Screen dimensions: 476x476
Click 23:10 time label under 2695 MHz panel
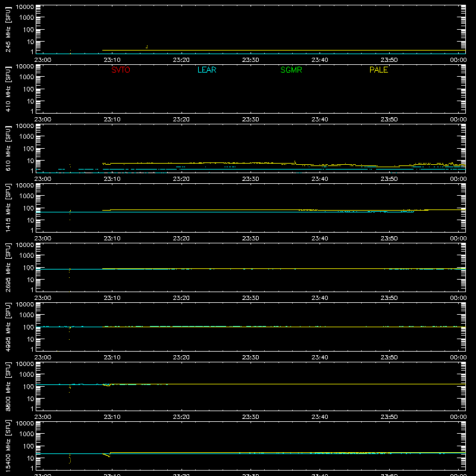tap(112, 298)
